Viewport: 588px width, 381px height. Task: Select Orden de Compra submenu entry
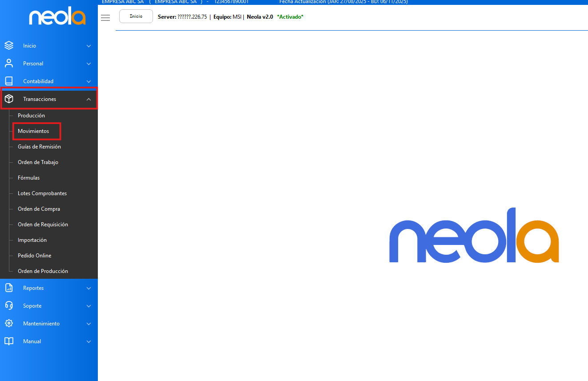pyautogui.click(x=39, y=209)
